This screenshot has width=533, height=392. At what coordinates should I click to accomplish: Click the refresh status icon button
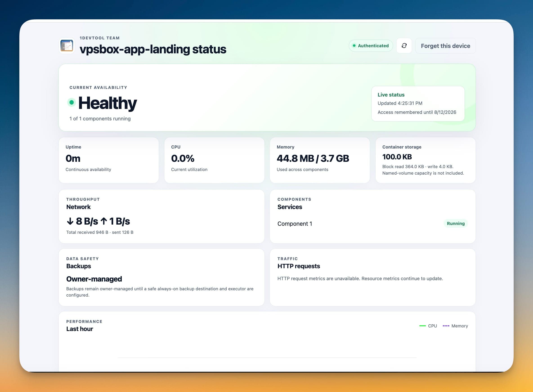(x=404, y=45)
